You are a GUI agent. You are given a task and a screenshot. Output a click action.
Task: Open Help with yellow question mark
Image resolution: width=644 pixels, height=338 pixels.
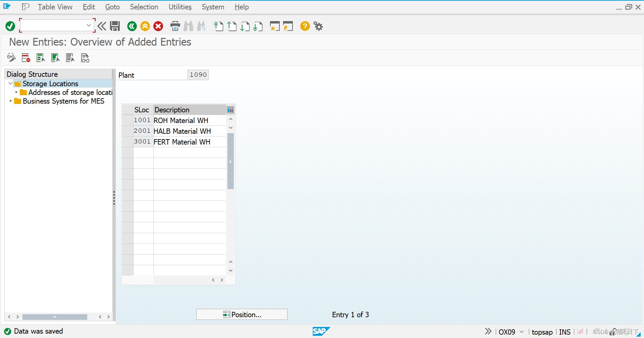pyautogui.click(x=305, y=26)
